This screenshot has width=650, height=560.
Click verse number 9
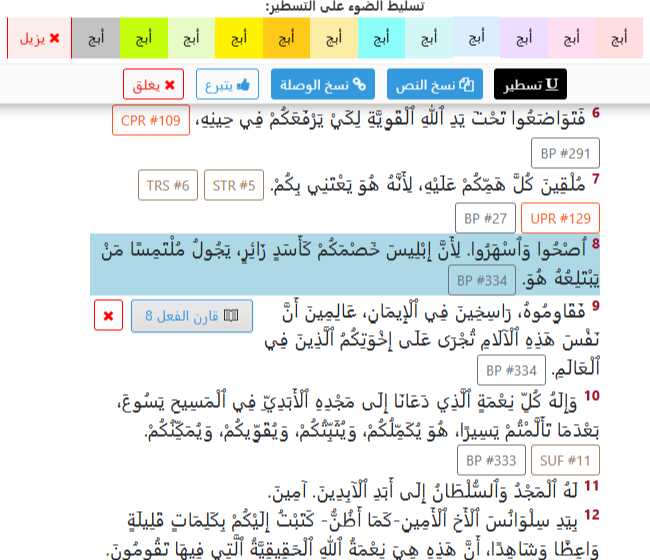pos(596,305)
